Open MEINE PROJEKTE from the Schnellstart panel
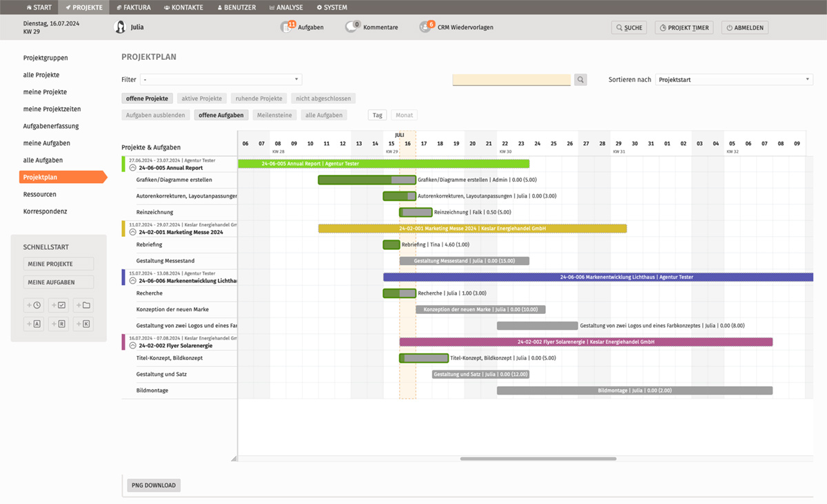The image size is (827, 504). tap(59, 263)
